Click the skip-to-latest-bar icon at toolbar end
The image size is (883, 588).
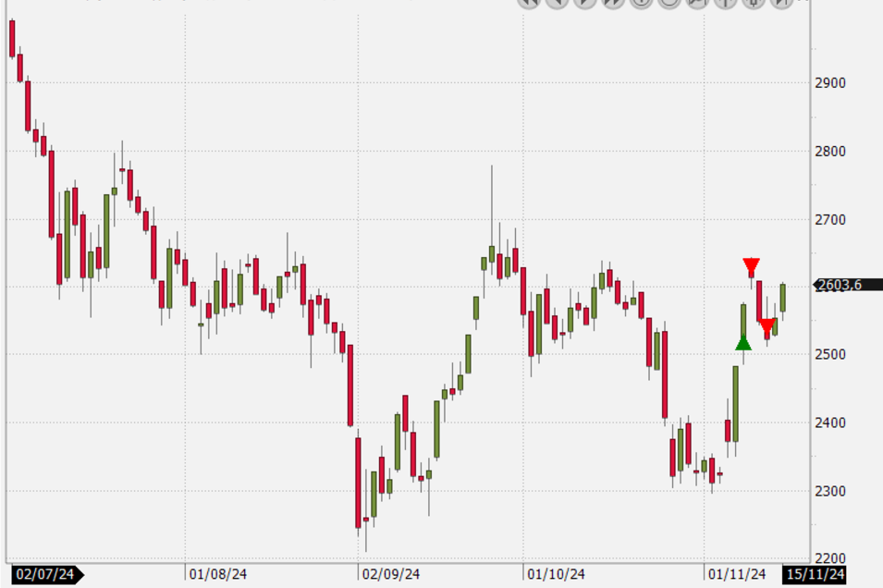pyautogui.click(x=781, y=3)
